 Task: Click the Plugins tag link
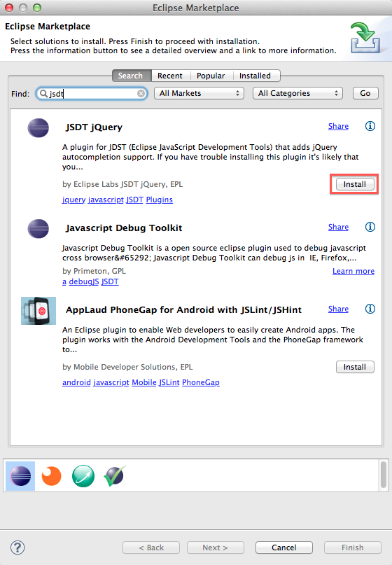[x=160, y=200]
